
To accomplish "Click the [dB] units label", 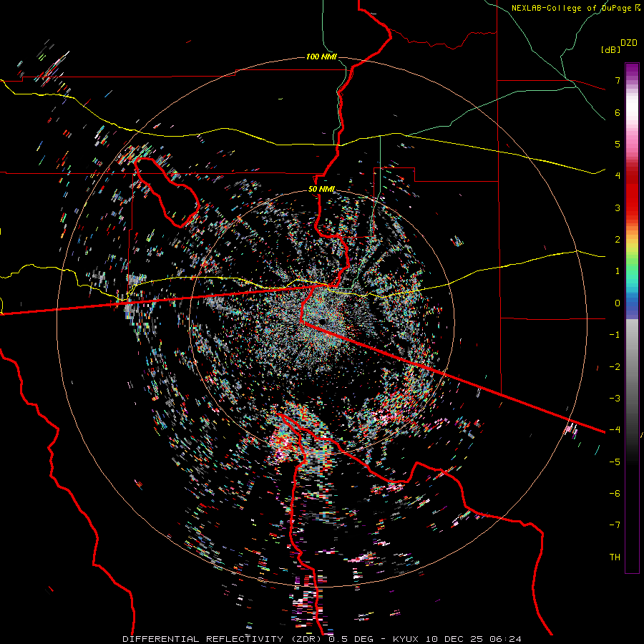I will coord(611,49).
